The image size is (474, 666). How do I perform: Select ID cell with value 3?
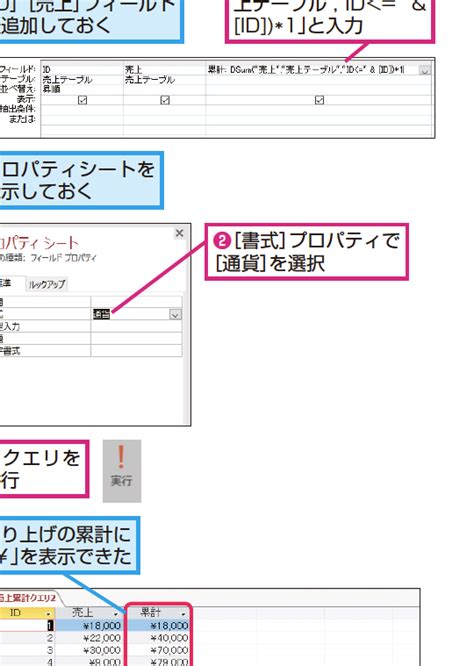pyautogui.click(x=28, y=650)
